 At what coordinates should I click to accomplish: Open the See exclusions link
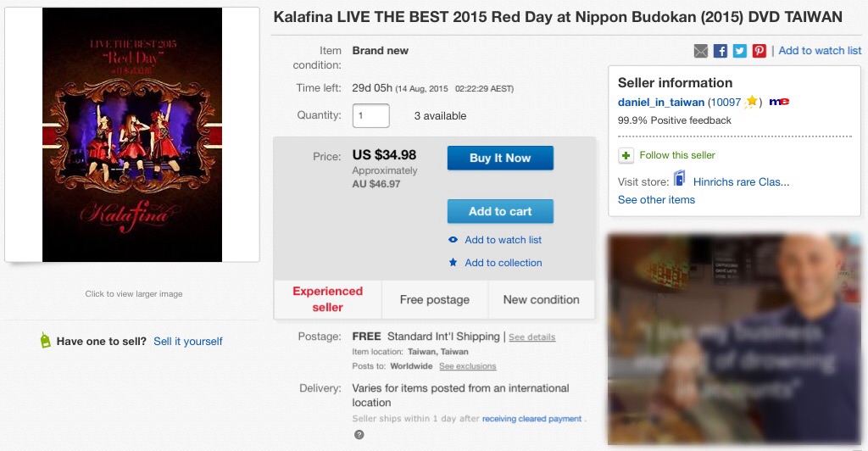467,366
